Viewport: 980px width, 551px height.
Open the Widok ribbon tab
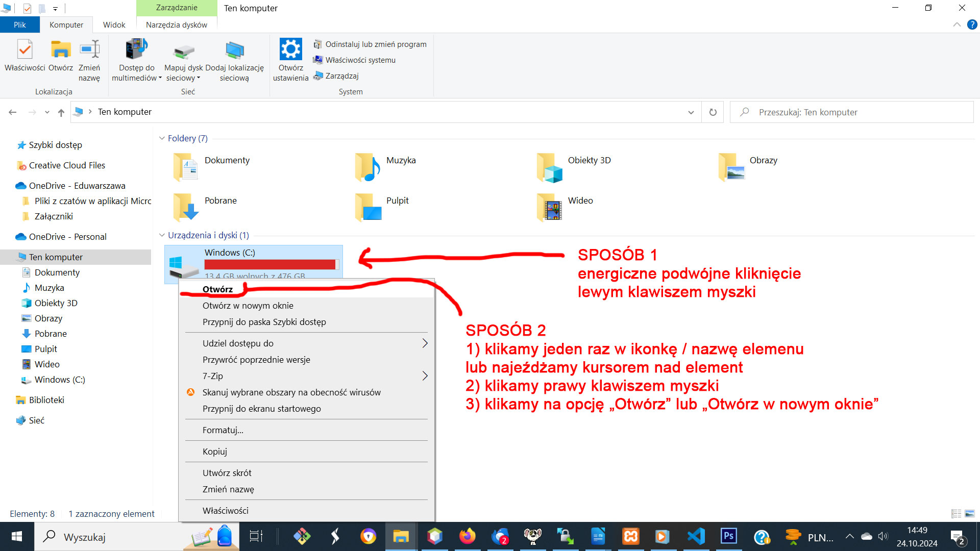114,24
